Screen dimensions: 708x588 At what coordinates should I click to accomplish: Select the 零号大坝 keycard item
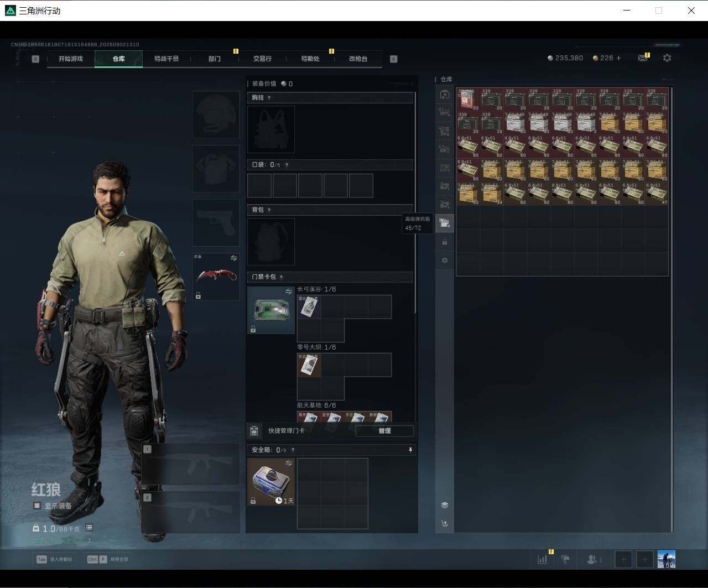click(x=309, y=365)
